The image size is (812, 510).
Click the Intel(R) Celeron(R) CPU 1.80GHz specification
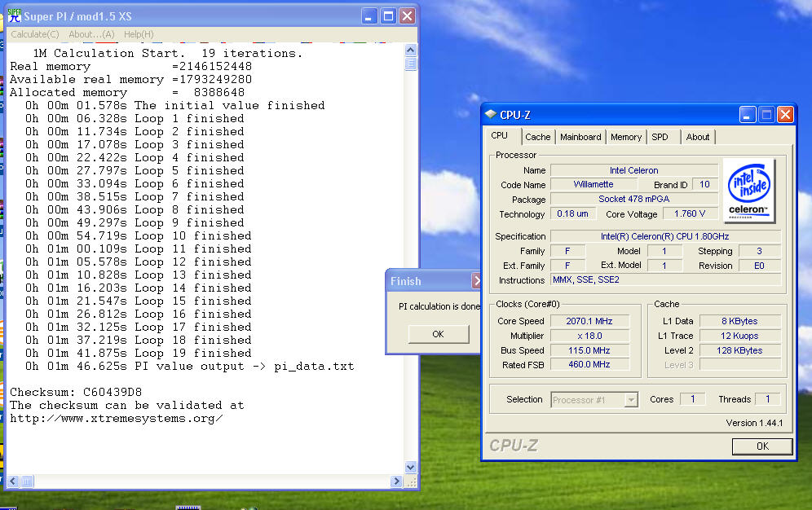tap(665, 236)
